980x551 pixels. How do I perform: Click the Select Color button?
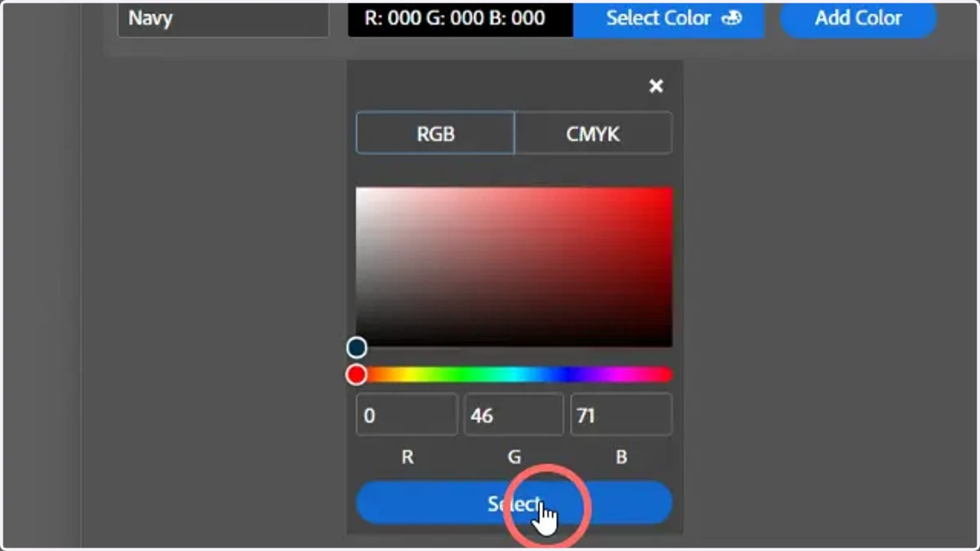pos(669,18)
